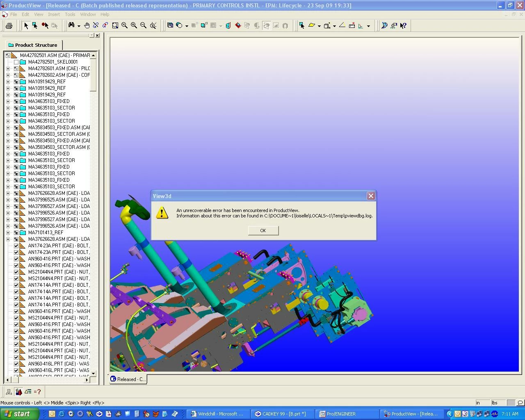Toggle checkbox for first MA35834503_FIXED.ASM row
This screenshot has width=525, height=420.
(16, 128)
